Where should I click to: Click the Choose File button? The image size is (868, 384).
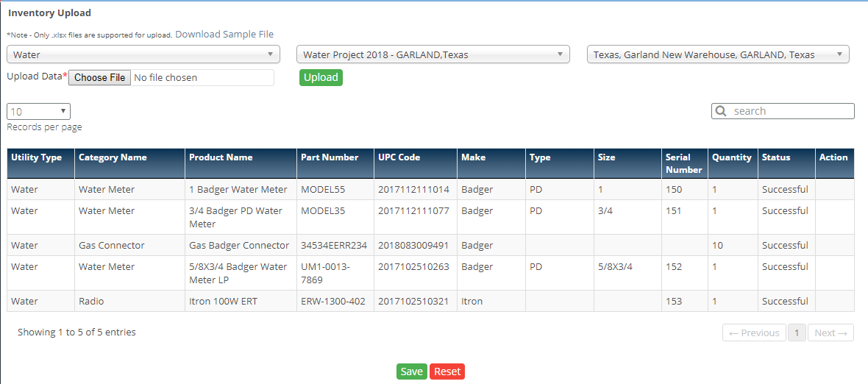100,77
